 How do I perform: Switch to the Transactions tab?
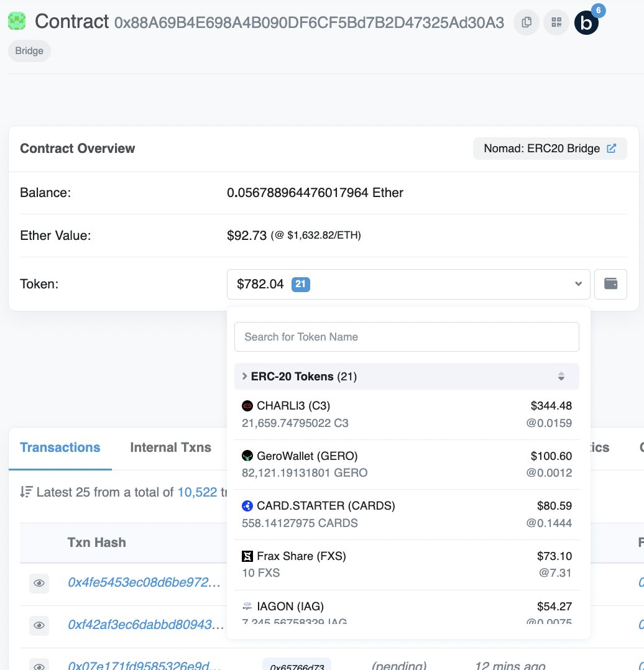[x=60, y=447]
